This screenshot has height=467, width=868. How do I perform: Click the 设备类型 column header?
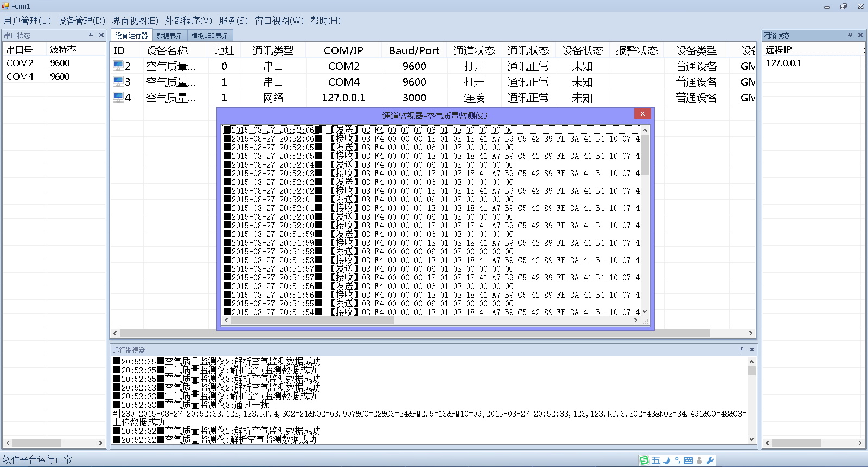[x=696, y=50]
